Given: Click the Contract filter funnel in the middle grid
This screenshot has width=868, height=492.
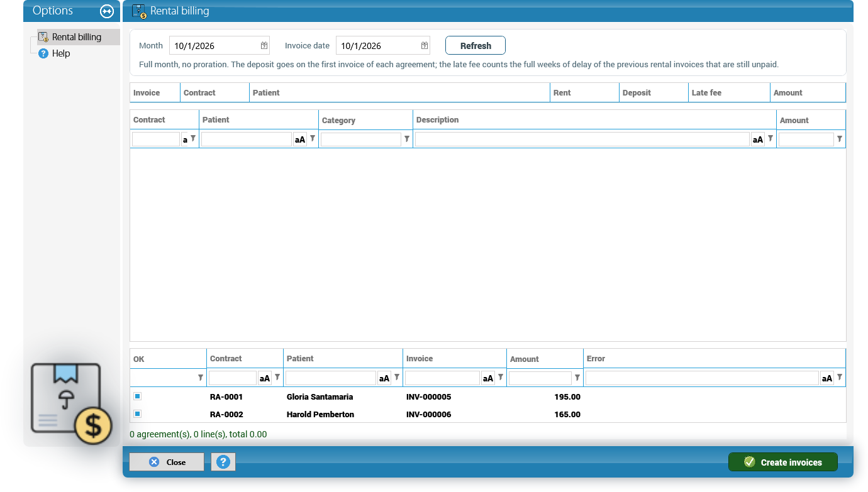Looking at the screenshot, I should (194, 139).
